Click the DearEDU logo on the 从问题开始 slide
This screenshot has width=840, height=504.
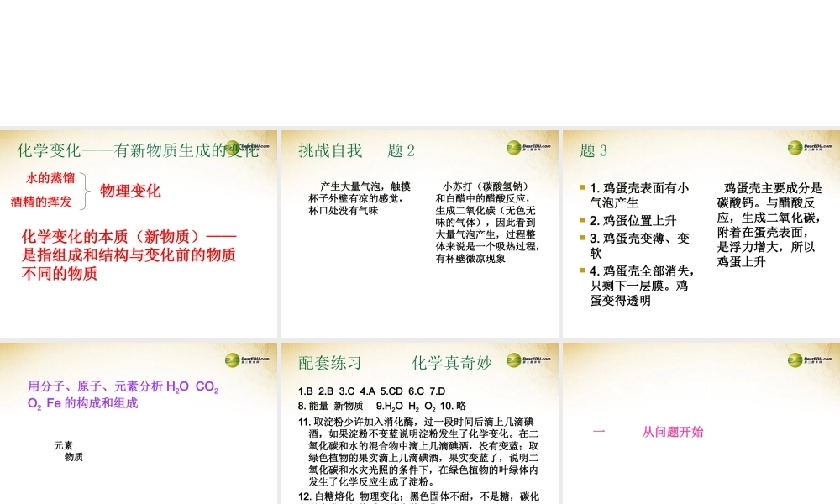(x=808, y=360)
